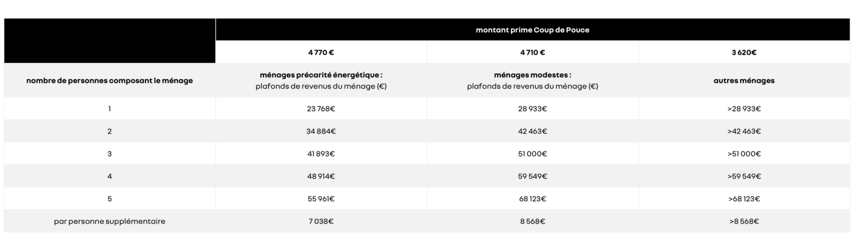Click 'nombre de personnes composant le ménage' header
Viewport: 868px width, 249px height.
(110, 81)
